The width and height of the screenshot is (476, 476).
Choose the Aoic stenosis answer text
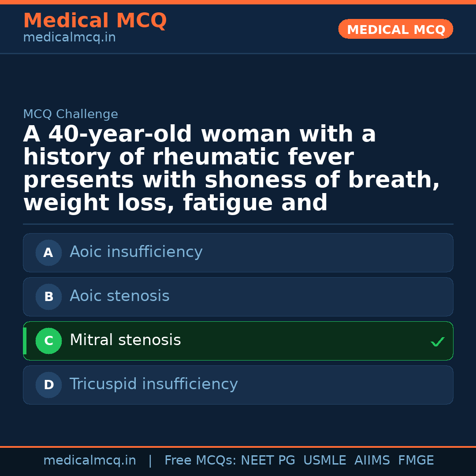pos(119,296)
